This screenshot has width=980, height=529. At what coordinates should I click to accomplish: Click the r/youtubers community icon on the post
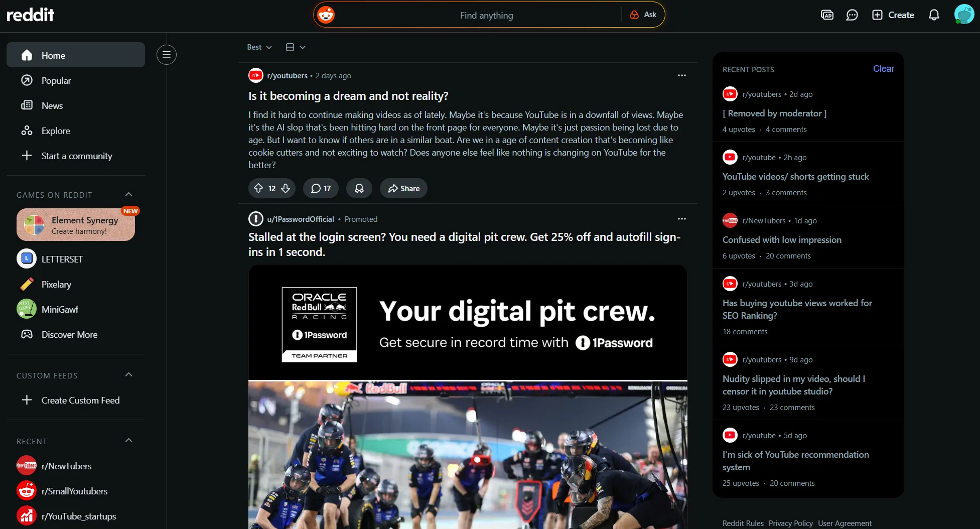(x=256, y=75)
